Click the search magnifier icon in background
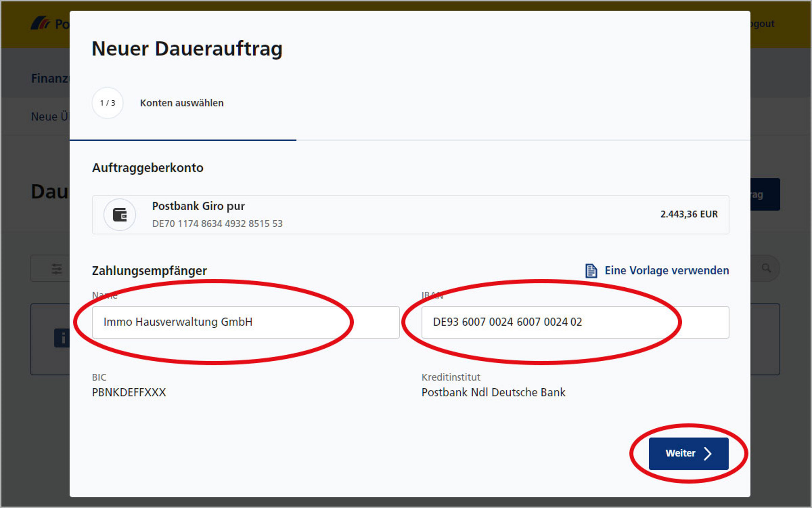 pos(766,268)
